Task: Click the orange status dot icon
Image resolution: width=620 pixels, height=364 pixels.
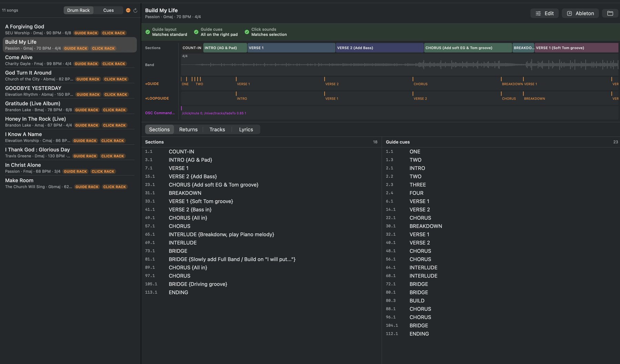Action: click(128, 10)
